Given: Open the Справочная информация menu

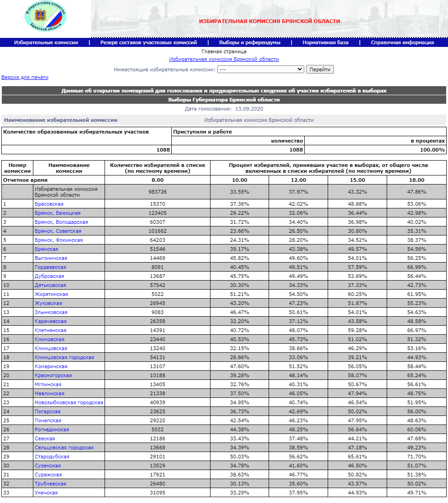Looking at the screenshot, I should (402, 42).
